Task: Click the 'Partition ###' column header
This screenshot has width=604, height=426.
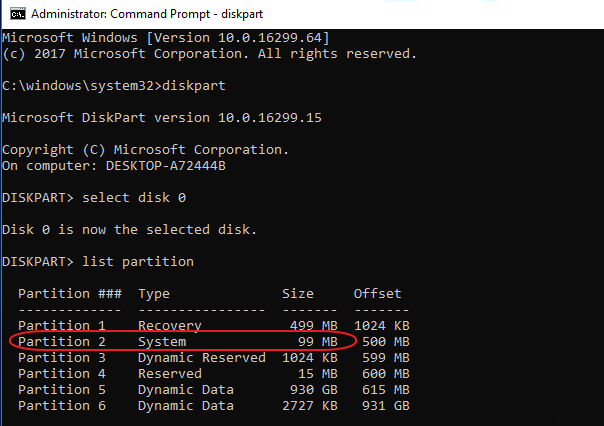Action: 70,293
